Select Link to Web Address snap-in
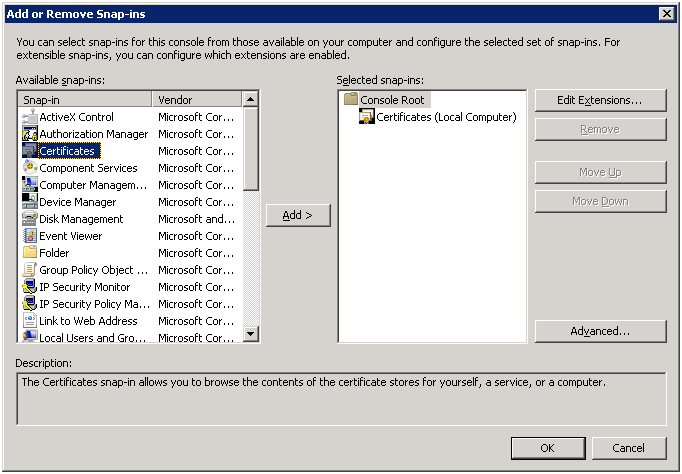 [88, 320]
